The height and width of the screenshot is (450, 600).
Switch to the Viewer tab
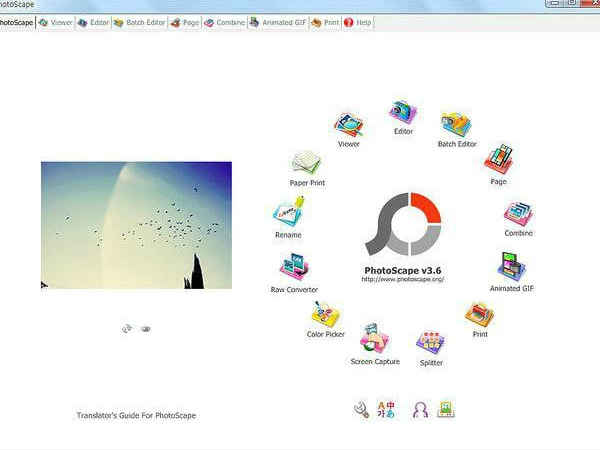[x=56, y=23]
